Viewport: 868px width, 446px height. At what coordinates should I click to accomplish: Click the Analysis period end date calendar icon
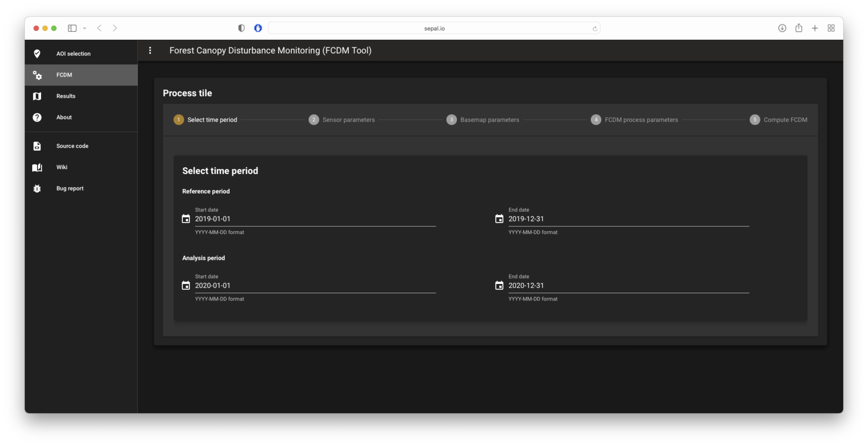pyautogui.click(x=499, y=285)
